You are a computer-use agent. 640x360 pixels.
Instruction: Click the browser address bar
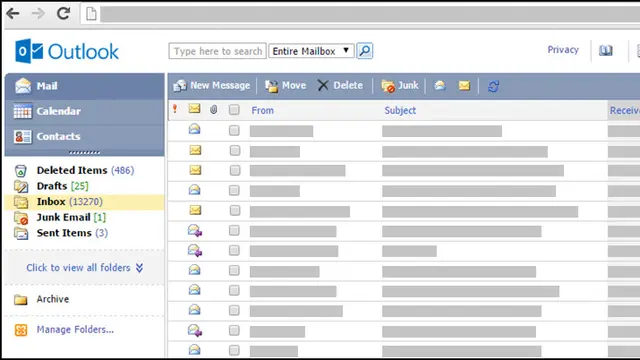pyautogui.click(x=369, y=14)
